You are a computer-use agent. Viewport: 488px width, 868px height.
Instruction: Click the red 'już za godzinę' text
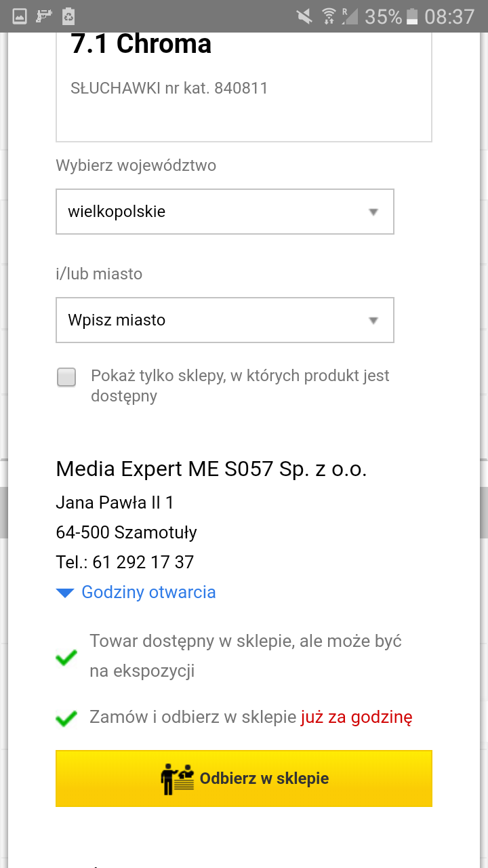tap(357, 717)
